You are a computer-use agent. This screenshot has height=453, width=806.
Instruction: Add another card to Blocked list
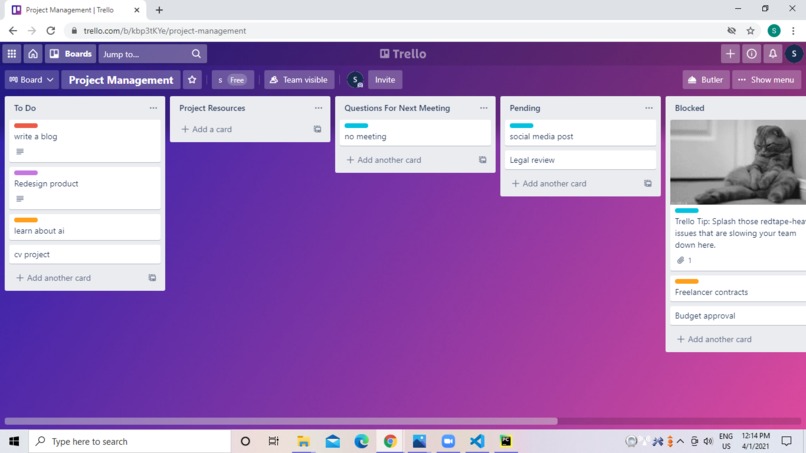point(715,339)
